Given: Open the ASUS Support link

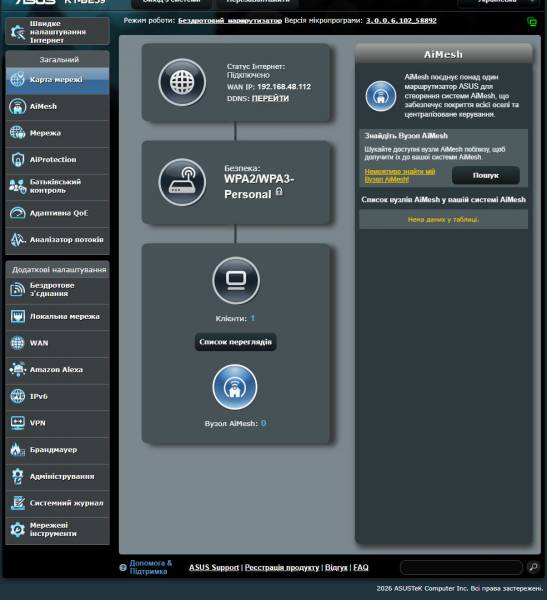Looking at the screenshot, I should (214, 567).
